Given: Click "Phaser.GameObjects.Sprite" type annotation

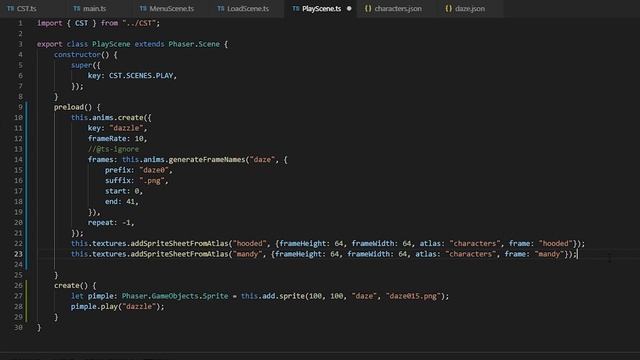Looking at the screenshot, I should pyautogui.click(x=175, y=296).
